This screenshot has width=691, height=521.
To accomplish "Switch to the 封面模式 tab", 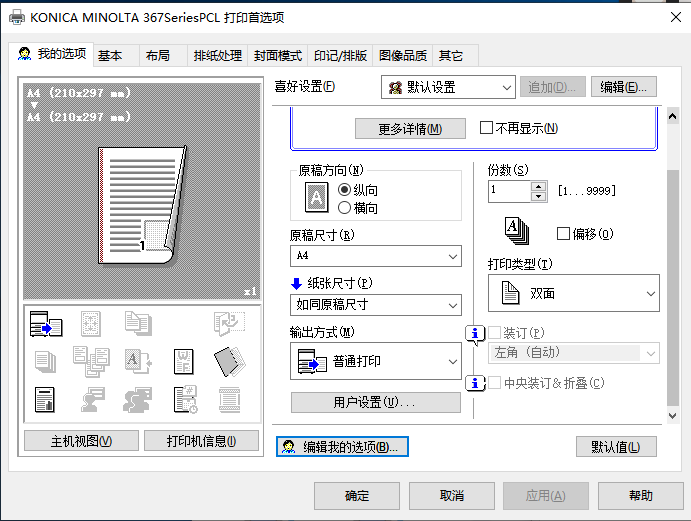I will point(278,56).
